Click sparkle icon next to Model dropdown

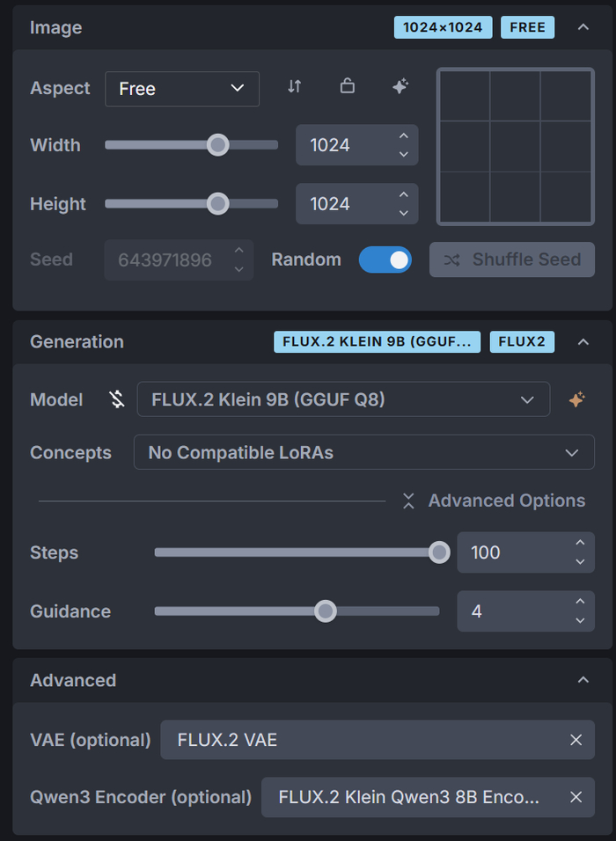point(576,399)
